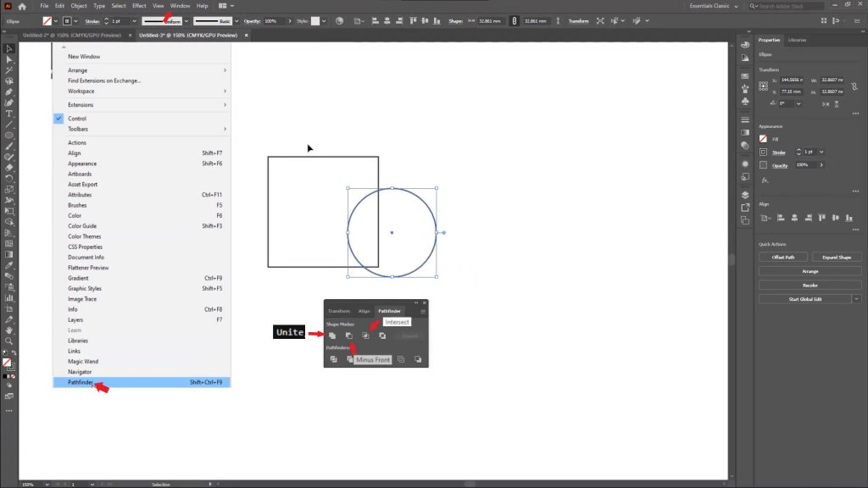Click the Offset Path button
The image size is (868, 488).
pyautogui.click(x=782, y=258)
